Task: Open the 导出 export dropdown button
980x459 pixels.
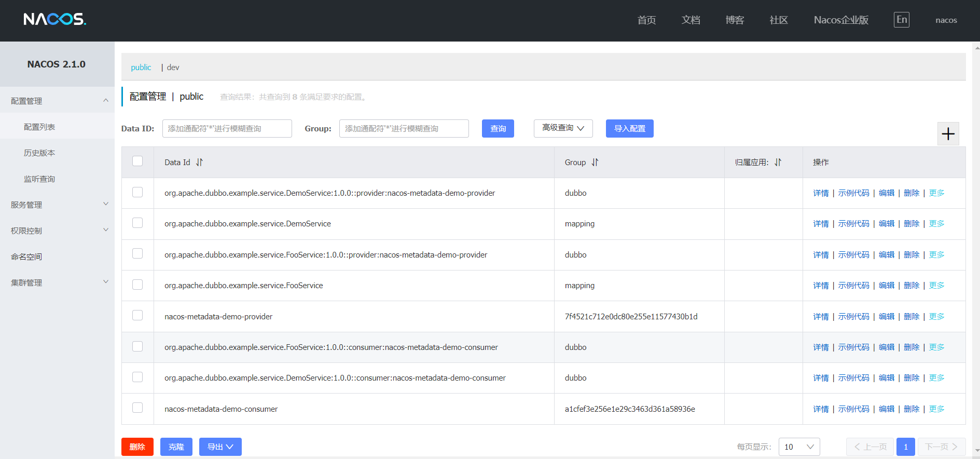Action: [x=220, y=447]
